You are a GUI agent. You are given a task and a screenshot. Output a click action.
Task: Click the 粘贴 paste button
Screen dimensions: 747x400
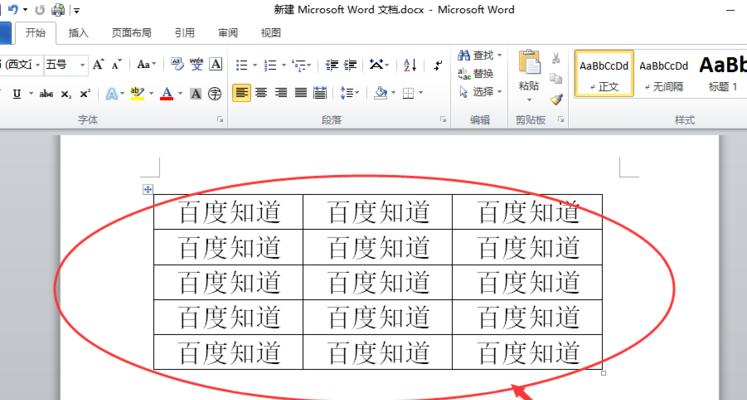[x=529, y=70]
